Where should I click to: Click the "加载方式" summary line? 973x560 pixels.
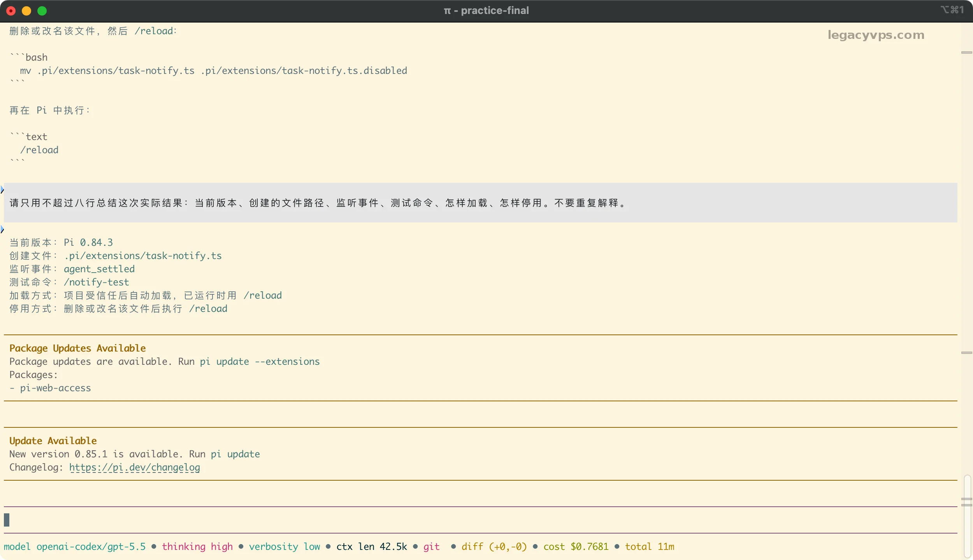(x=146, y=295)
